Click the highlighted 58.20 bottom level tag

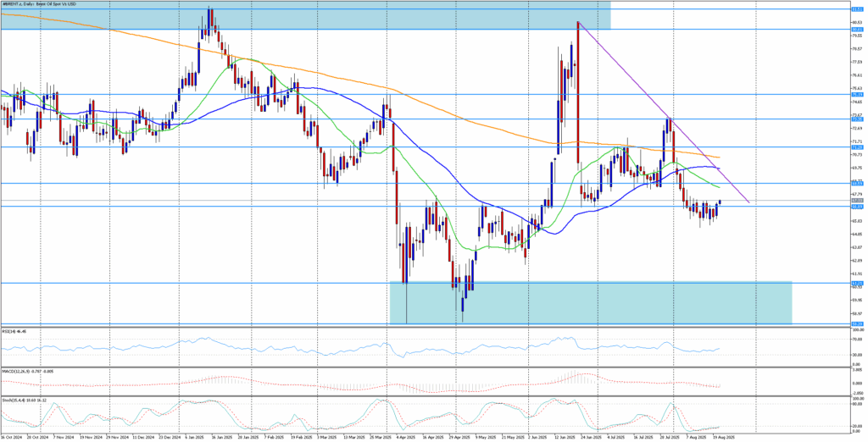click(857, 323)
